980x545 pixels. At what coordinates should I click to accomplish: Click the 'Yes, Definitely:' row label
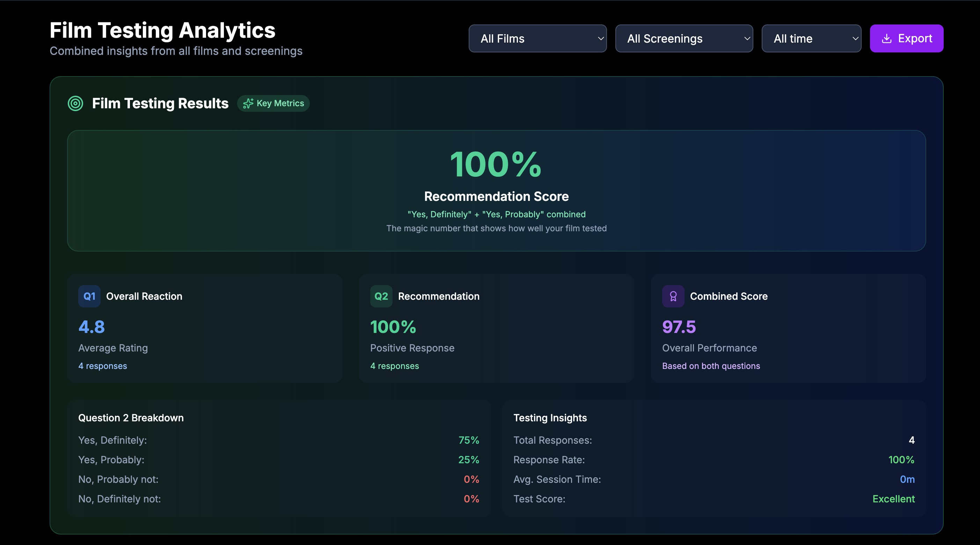coord(112,440)
